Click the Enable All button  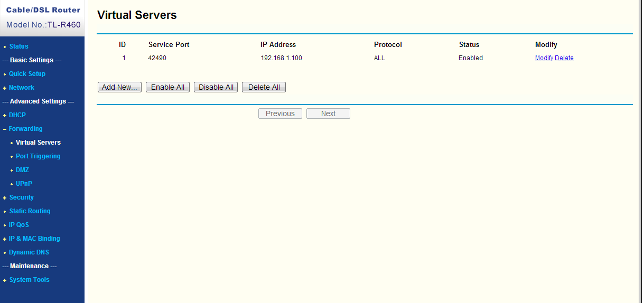(167, 87)
